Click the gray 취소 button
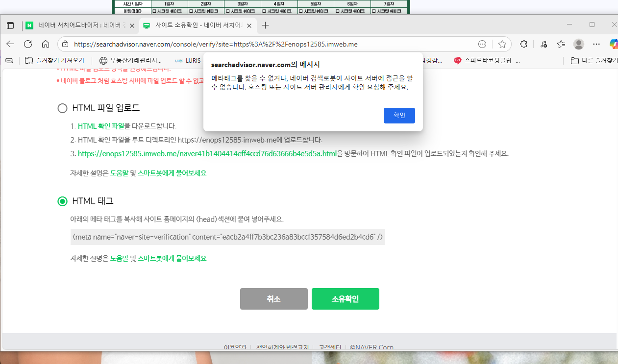This screenshot has height=364, width=618. [x=274, y=299]
